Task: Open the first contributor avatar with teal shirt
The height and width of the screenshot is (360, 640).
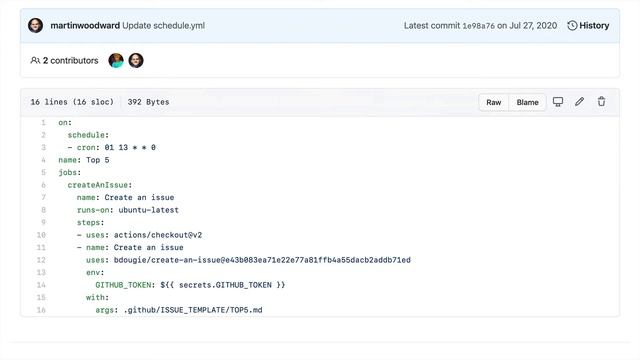Action: (x=116, y=60)
